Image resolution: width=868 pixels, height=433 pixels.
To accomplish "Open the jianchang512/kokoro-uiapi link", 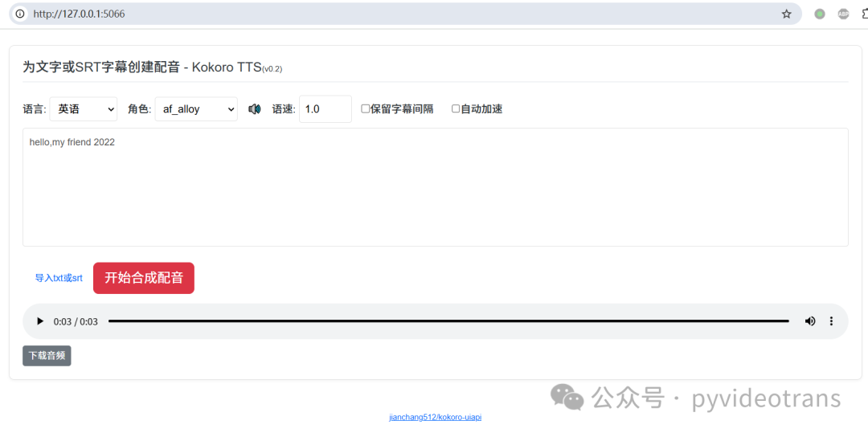I will [435, 417].
